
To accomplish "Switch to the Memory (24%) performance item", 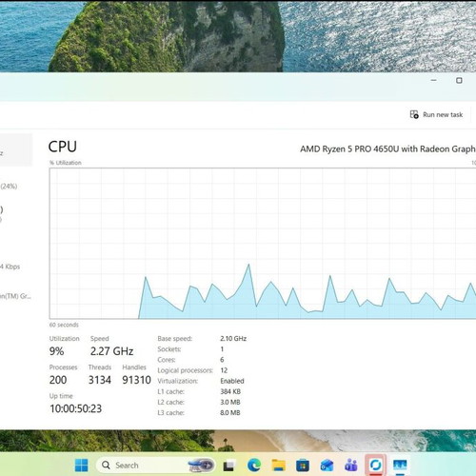I will tap(9, 186).
